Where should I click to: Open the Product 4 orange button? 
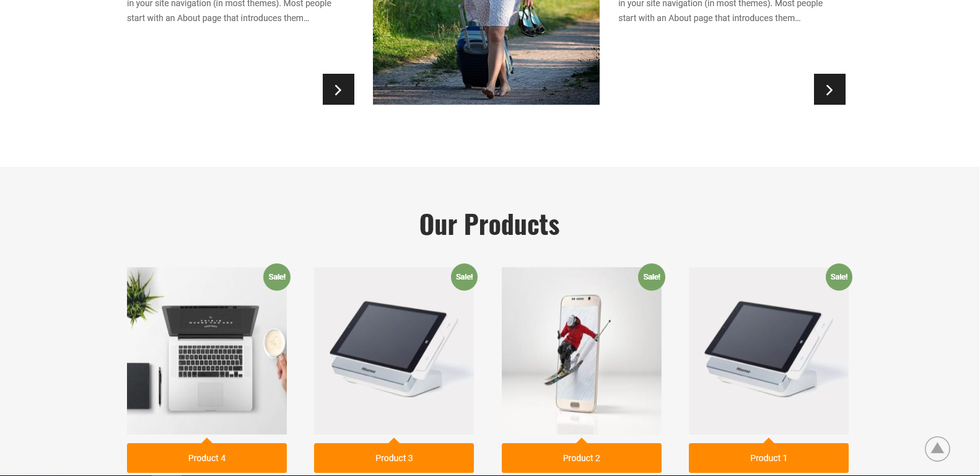click(x=207, y=458)
